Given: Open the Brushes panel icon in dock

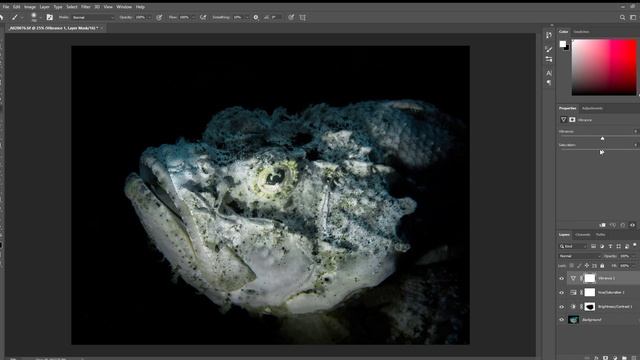Looking at the screenshot, I should click(x=549, y=49).
